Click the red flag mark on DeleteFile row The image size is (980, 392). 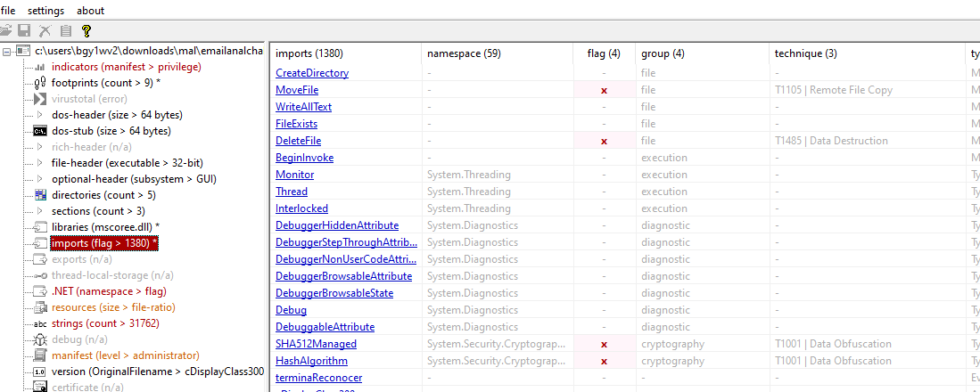click(x=604, y=141)
